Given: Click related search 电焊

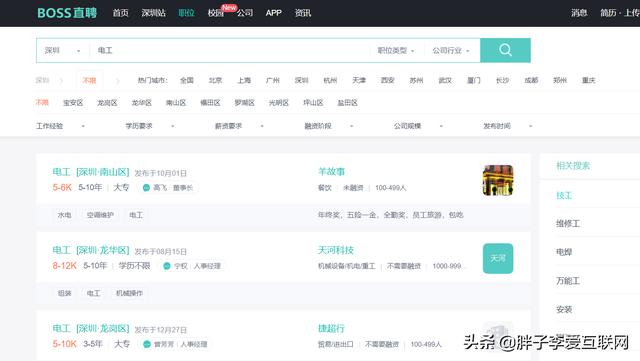Looking at the screenshot, I should (x=564, y=252).
